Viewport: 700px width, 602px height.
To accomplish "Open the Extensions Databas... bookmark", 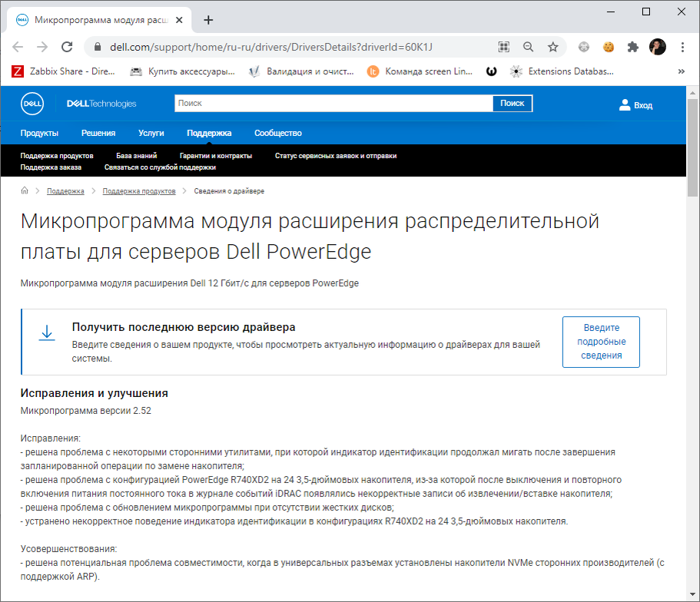I will click(x=562, y=71).
